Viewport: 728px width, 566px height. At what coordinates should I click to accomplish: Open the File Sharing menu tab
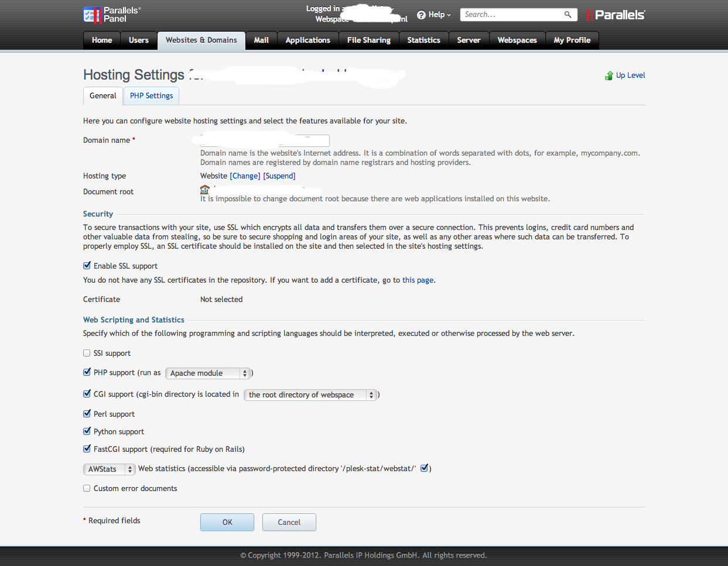369,40
